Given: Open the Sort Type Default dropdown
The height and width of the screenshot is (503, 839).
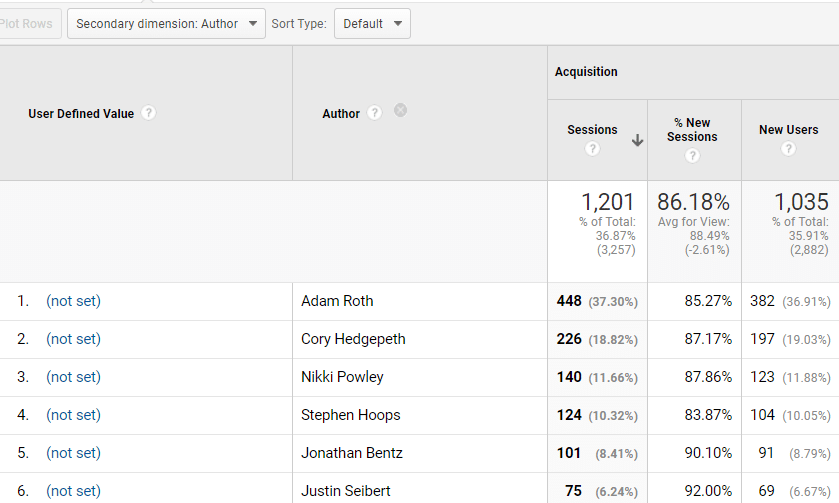Looking at the screenshot, I should point(372,24).
